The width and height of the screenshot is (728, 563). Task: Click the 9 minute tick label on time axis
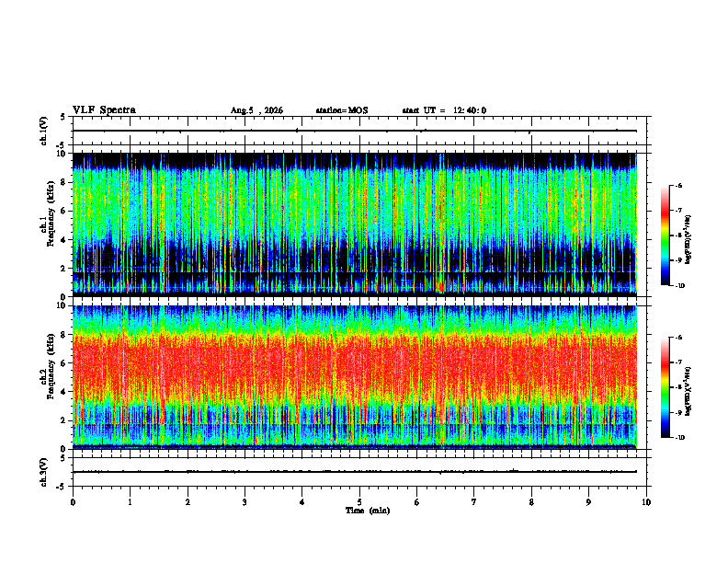pos(588,502)
